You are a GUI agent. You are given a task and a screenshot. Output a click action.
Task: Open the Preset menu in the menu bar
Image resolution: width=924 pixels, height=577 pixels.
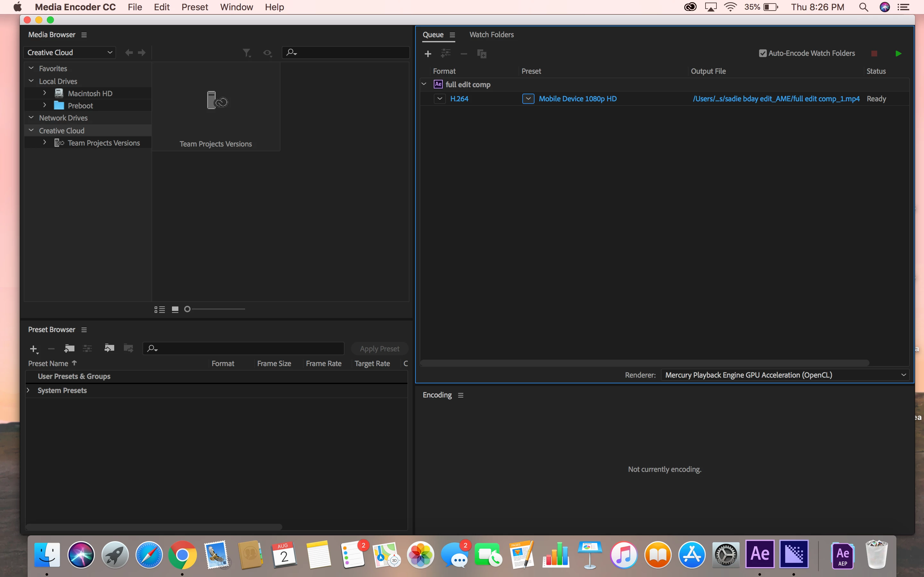pyautogui.click(x=194, y=7)
